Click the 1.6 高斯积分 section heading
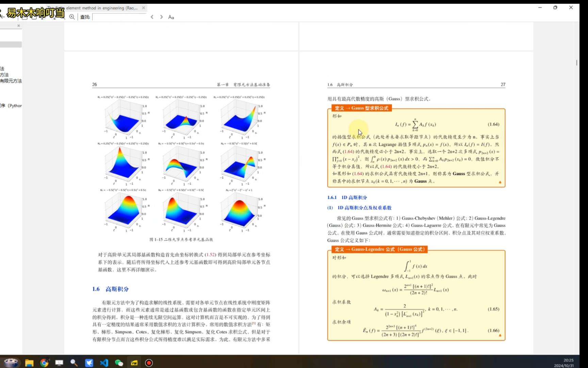 [x=111, y=289]
